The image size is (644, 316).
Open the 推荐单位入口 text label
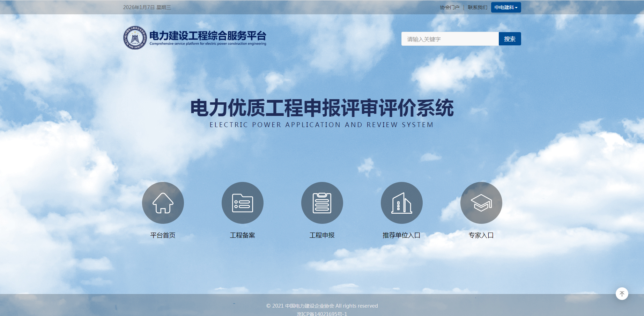coord(401,235)
